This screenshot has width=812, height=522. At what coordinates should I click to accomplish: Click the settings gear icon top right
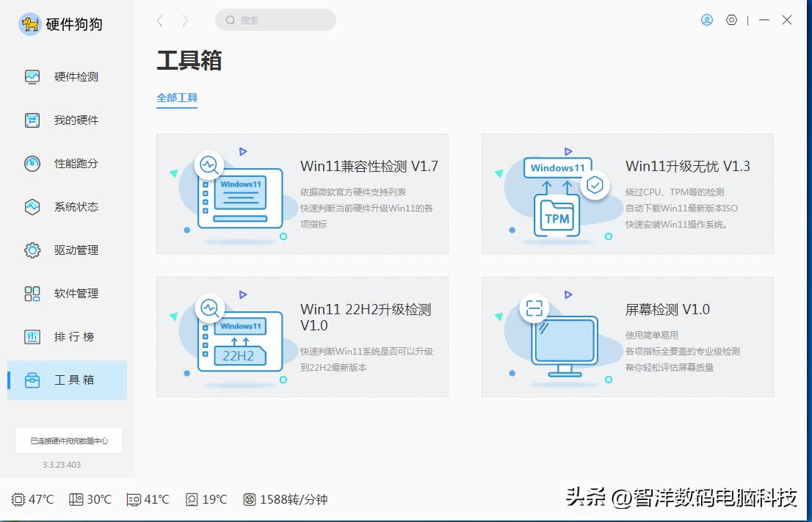tap(731, 20)
